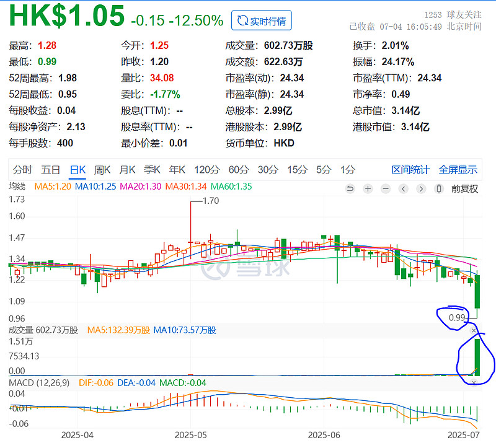Image resolution: width=496 pixels, height=448 pixels.
Task: Click the volume MA5:132.39万股 label
Action: tap(118, 330)
